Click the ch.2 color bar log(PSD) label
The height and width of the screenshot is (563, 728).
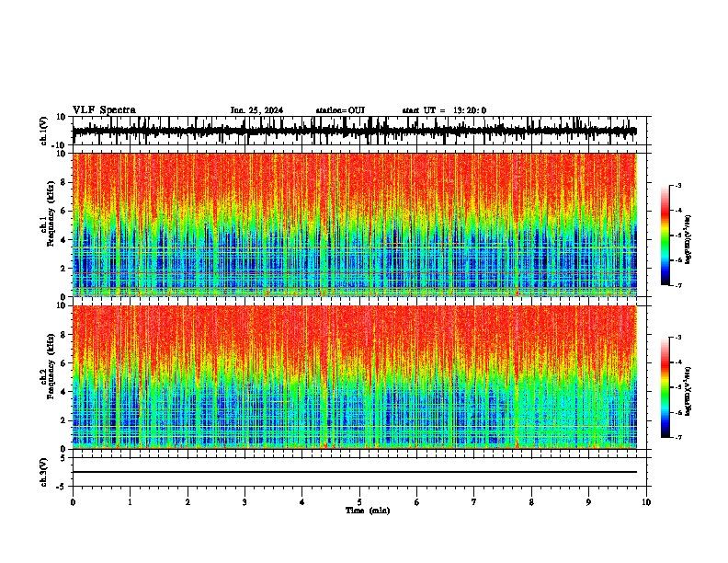688,391
